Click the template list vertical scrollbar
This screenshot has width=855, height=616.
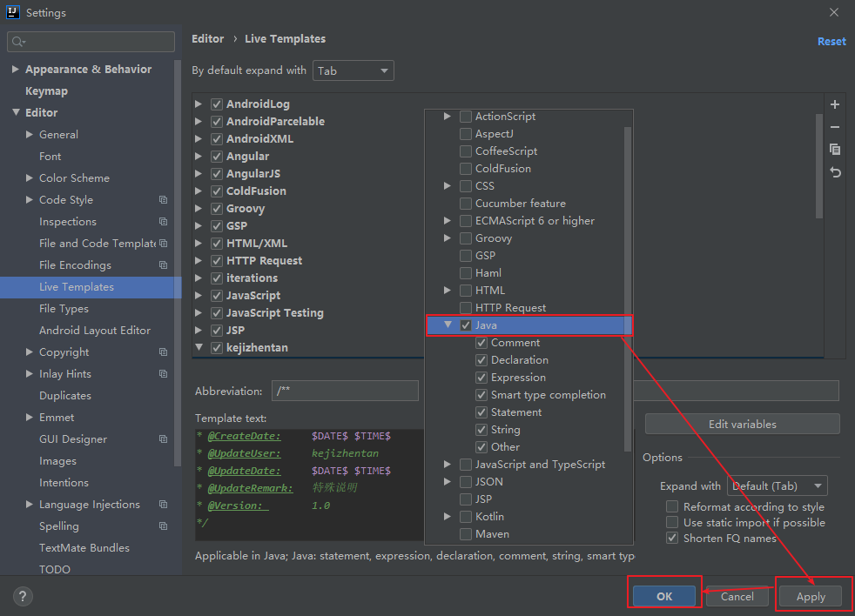click(819, 165)
